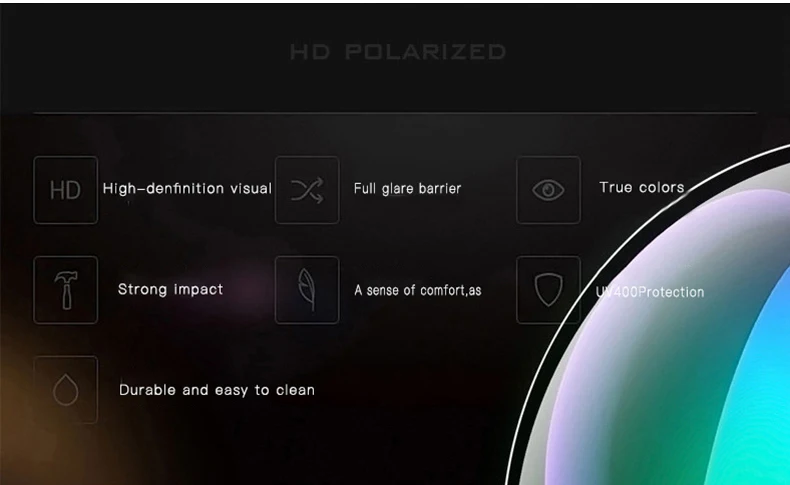Click the A sense of comfort,as text
Screen dimensions: 790x485
418,290
